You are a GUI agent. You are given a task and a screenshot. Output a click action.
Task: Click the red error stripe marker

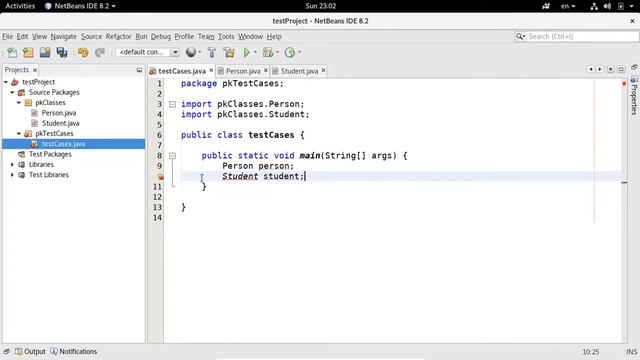(x=624, y=182)
